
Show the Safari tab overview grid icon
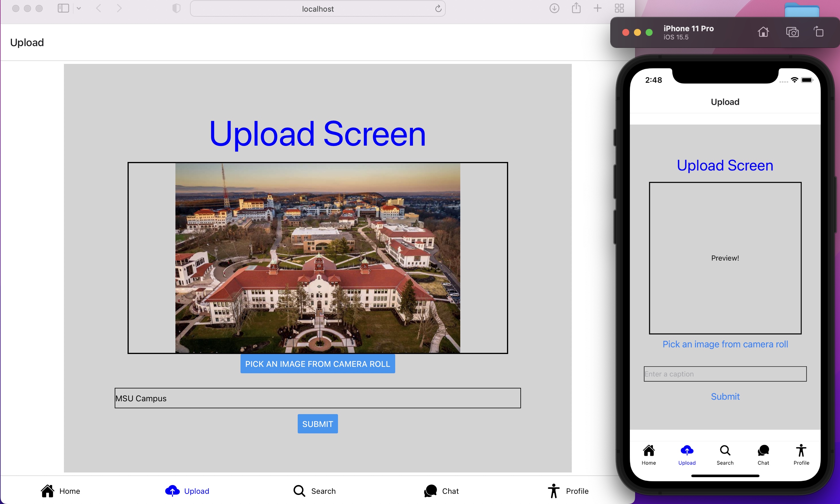click(x=619, y=8)
